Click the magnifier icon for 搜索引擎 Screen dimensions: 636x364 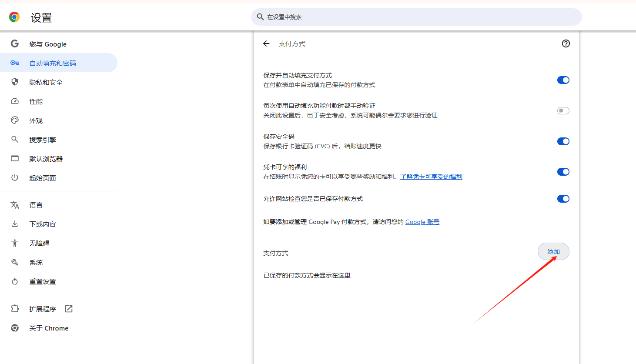click(x=15, y=139)
